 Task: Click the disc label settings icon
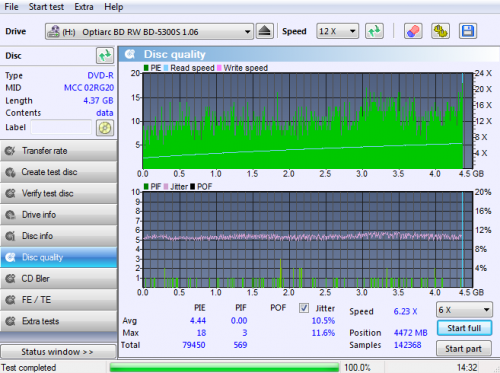105,128
